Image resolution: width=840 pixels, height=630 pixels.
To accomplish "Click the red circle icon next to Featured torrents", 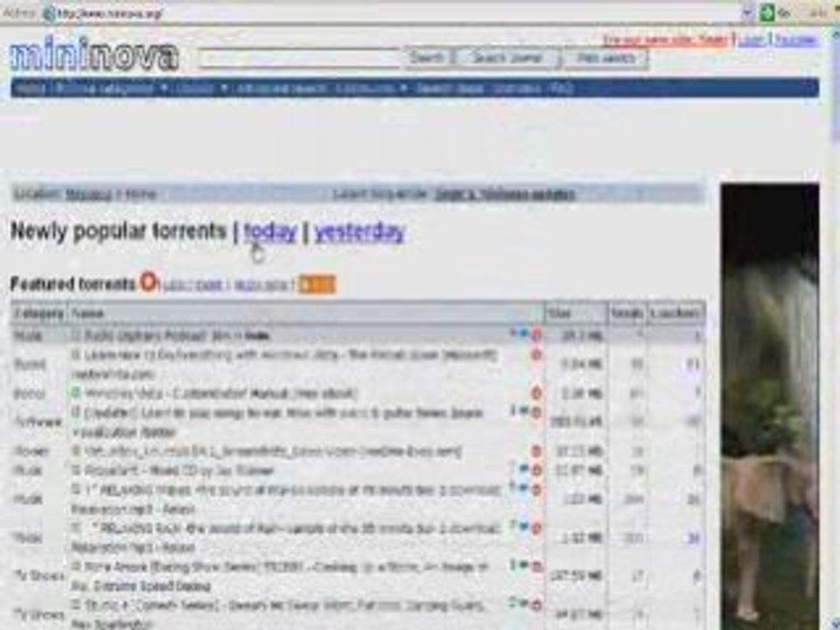I will pyautogui.click(x=149, y=282).
